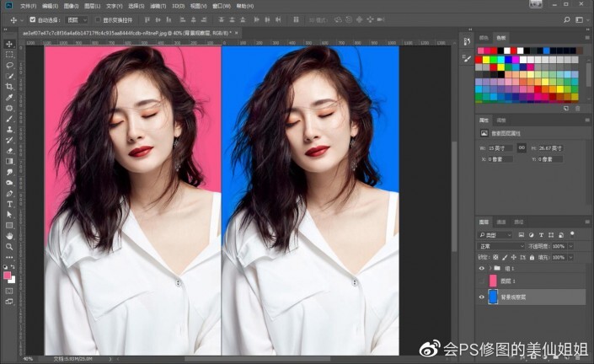Hide the blue background layer
This screenshot has width=594, height=364.
pyautogui.click(x=481, y=297)
